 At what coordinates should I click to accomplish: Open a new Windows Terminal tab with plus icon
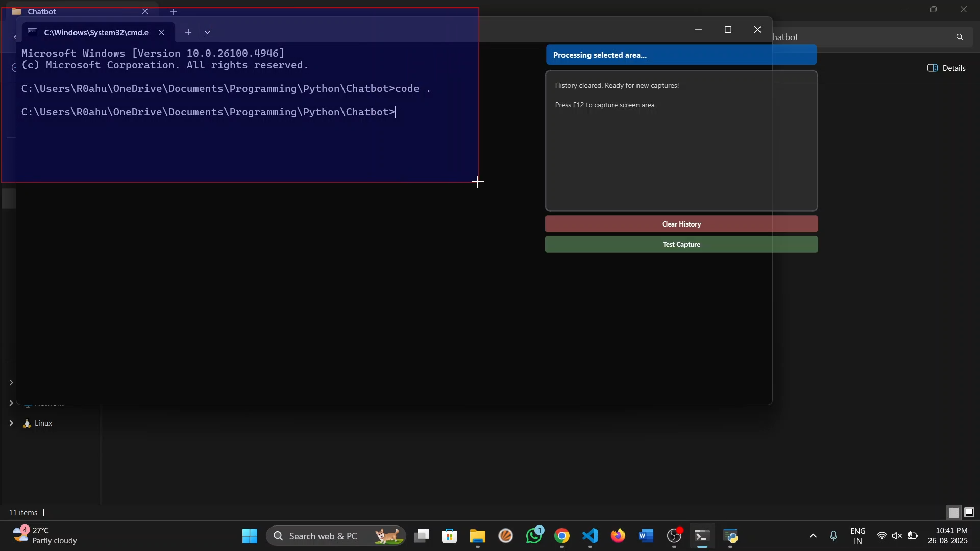[189, 32]
